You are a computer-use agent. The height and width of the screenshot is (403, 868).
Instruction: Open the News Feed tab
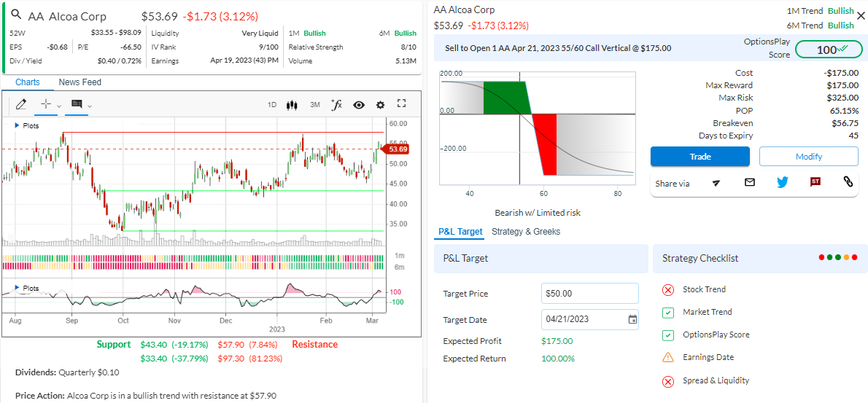(80, 82)
